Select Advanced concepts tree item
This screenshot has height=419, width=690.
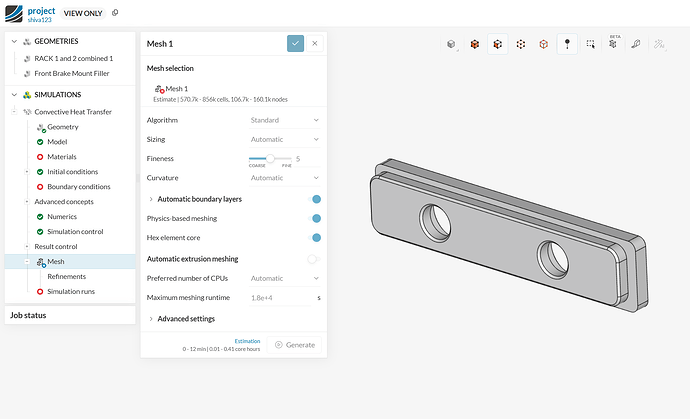tap(64, 202)
